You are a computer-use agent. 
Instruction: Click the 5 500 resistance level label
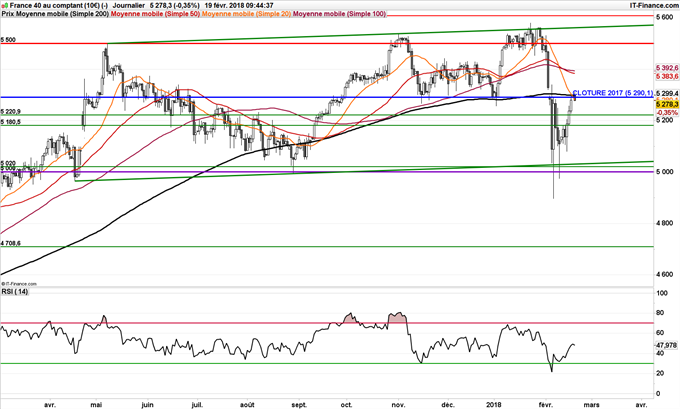tap(8, 40)
